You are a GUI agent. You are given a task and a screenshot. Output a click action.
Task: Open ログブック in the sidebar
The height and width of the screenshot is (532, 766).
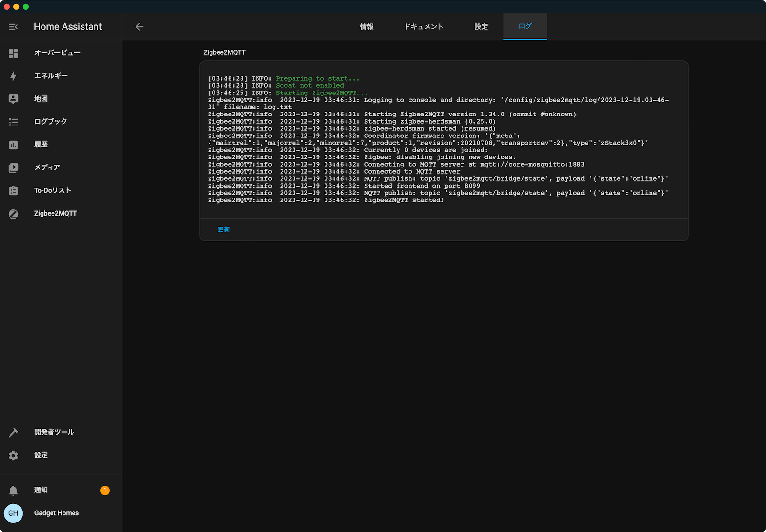(51, 122)
